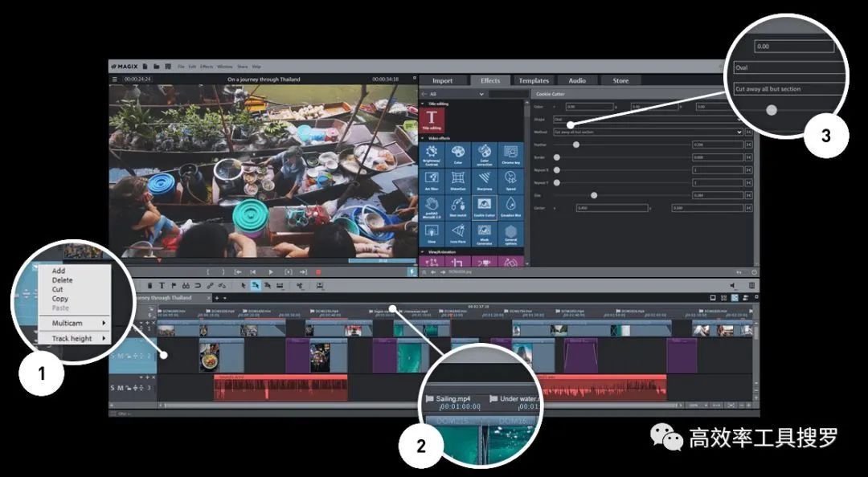Toggle solo on audio track 3
Viewport: 868px width, 477px height.
pyautogui.click(x=113, y=388)
